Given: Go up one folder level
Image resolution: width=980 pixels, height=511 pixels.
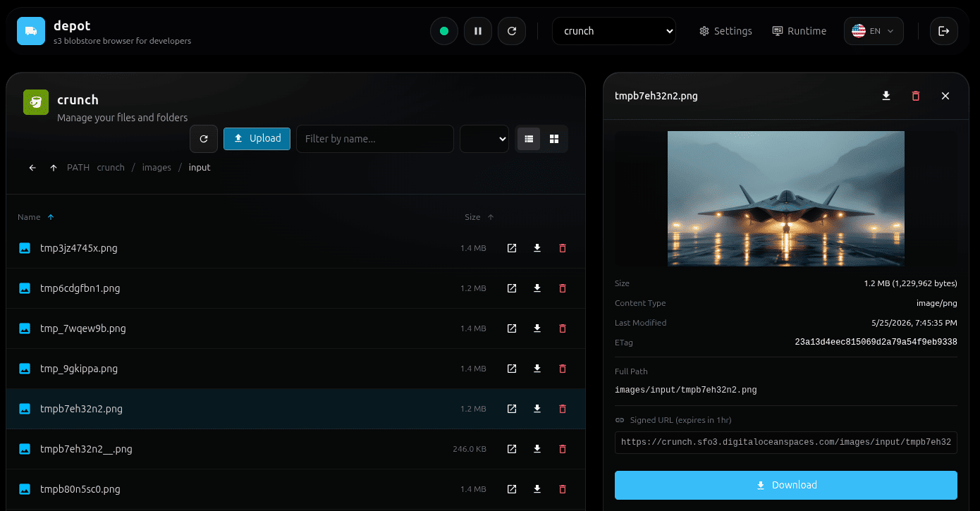Looking at the screenshot, I should click(54, 168).
